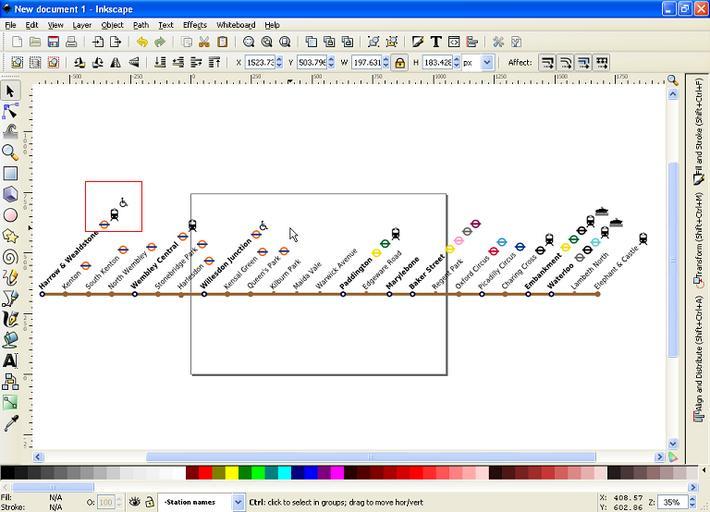The width and height of the screenshot is (710, 512).
Task: Open the XML editor icon
Action: click(454, 42)
